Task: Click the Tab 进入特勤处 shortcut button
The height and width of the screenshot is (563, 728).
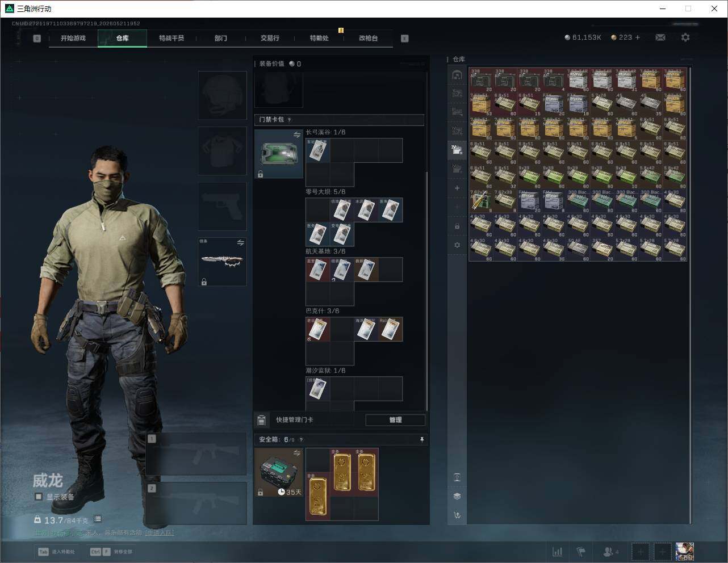Action: point(57,552)
